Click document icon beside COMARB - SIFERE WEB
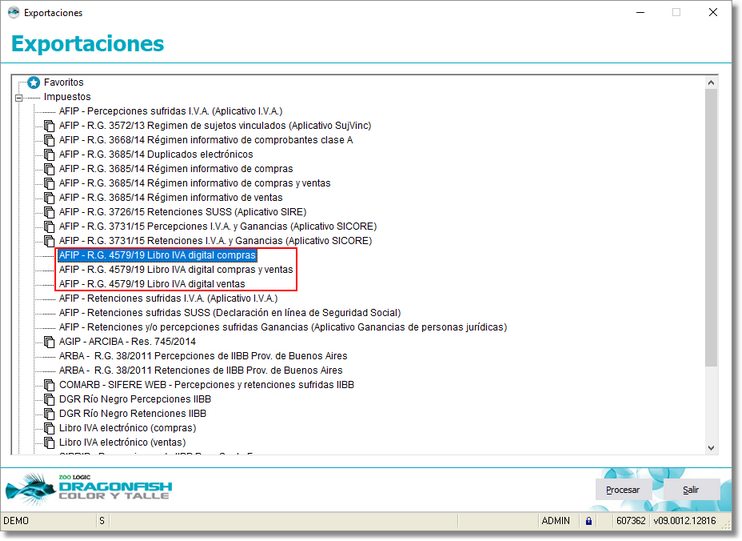Image resolution: width=742 pixels, height=541 pixels. click(49, 385)
